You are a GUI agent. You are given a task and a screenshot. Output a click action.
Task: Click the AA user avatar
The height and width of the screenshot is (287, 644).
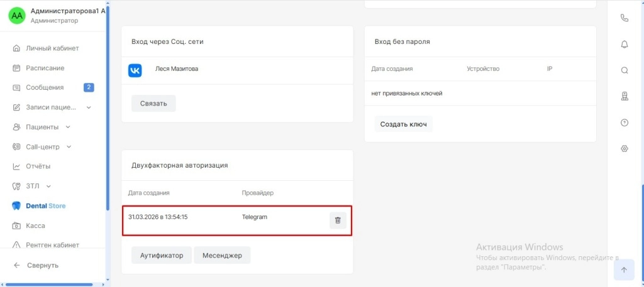[x=17, y=16]
